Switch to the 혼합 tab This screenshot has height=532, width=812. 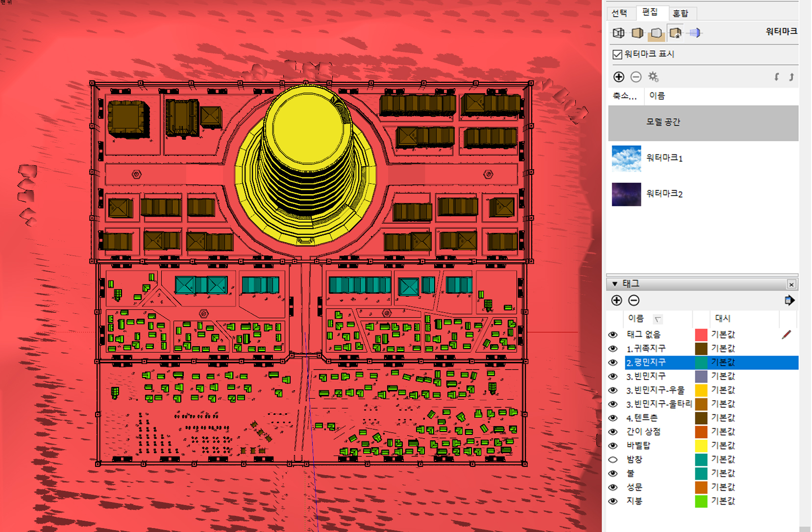[680, 13]
